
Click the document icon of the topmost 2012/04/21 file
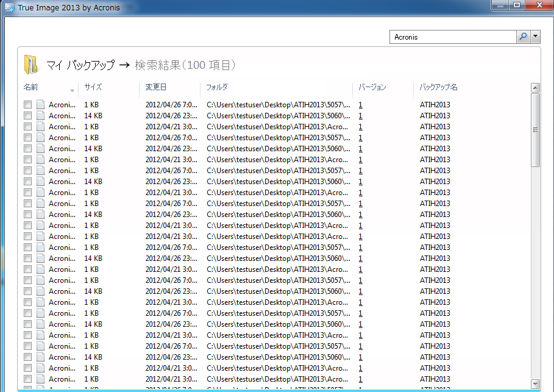click(x=41, y=127)
